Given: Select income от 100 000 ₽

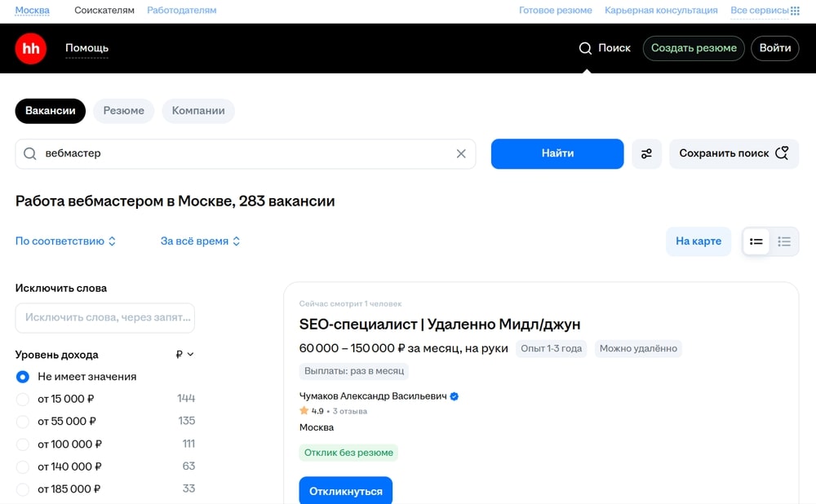Looking at the screenshot, I should tap(22, 444).
